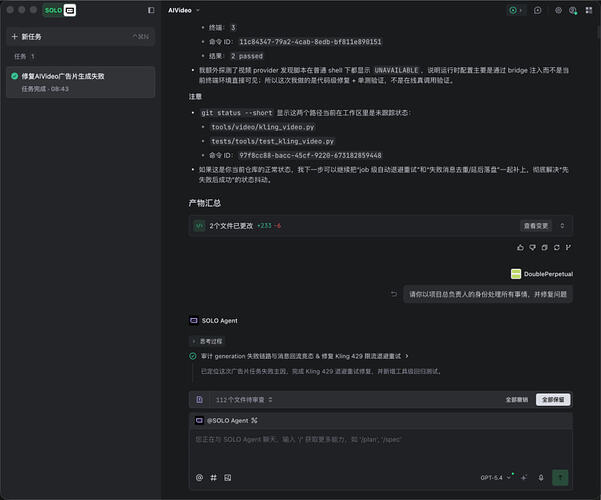This screenshot has width=601, height=500.
Task: Collapse the sidebar panel
Action: [x=151, y=10]
